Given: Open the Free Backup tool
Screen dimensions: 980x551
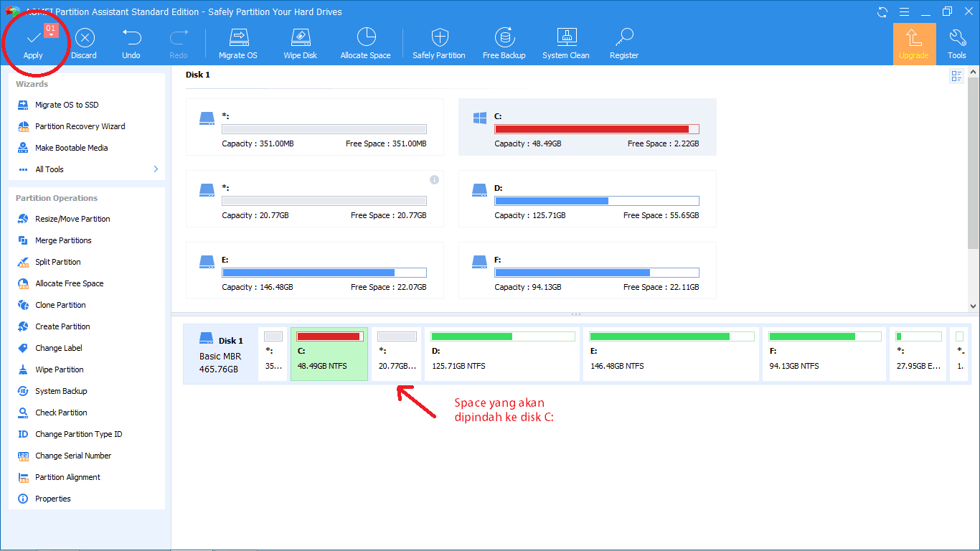Looking at the screenshot, I should (504, 44).
